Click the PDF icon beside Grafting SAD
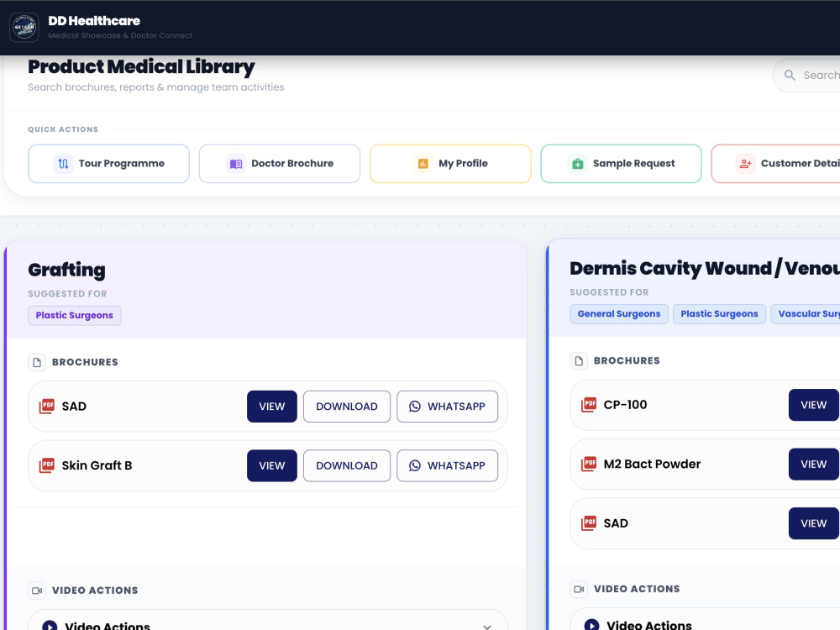Screen dimensions: 840x630 (47, 406)
